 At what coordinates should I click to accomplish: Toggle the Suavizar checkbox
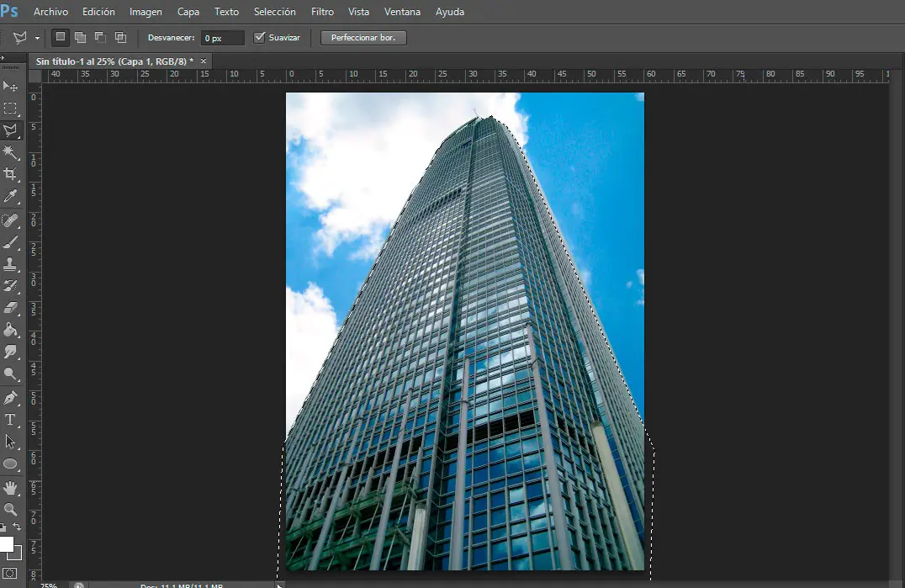pyautogui.click(x=259, y=38)
